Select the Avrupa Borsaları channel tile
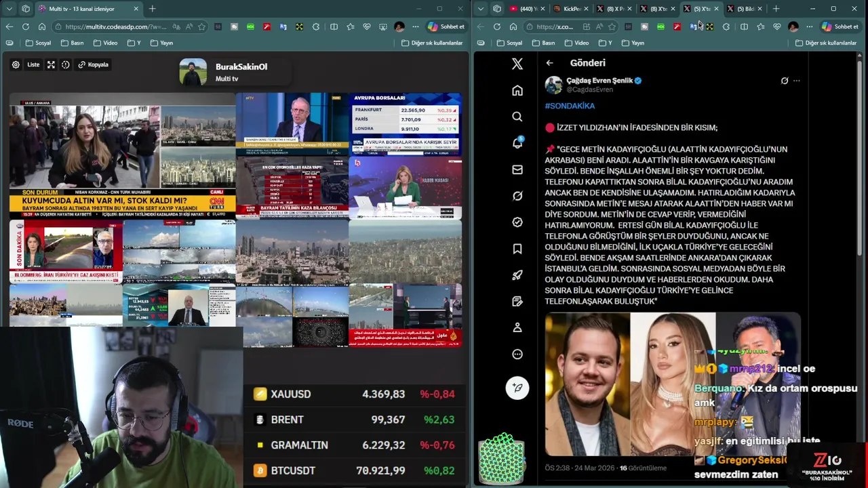868x488 pixels. (x=405, y=124)
